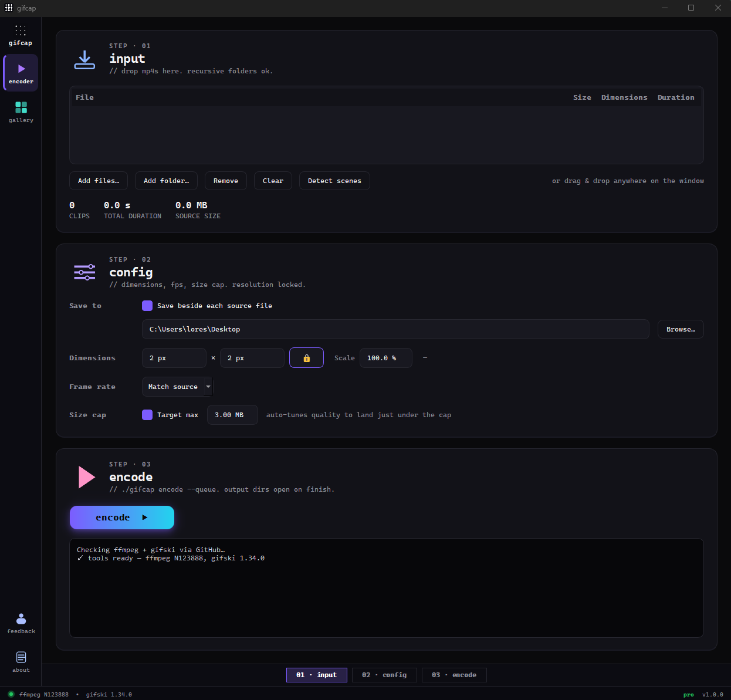Sort by the Size column header

point(582,97)
